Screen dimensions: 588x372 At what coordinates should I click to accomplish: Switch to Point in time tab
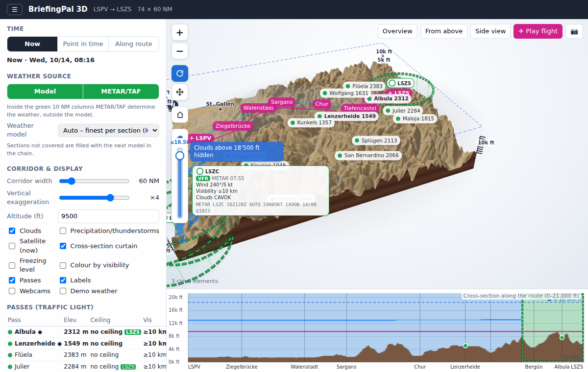[x=83, y=44]
